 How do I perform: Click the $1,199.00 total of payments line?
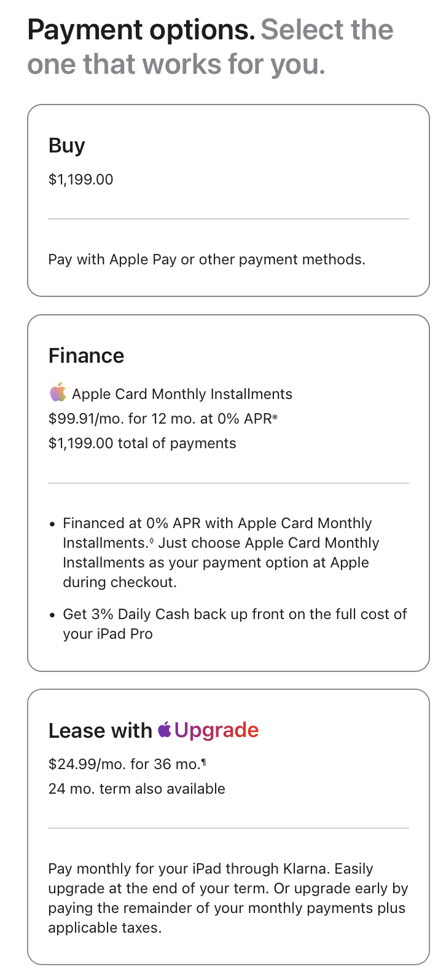pos(142,443)
